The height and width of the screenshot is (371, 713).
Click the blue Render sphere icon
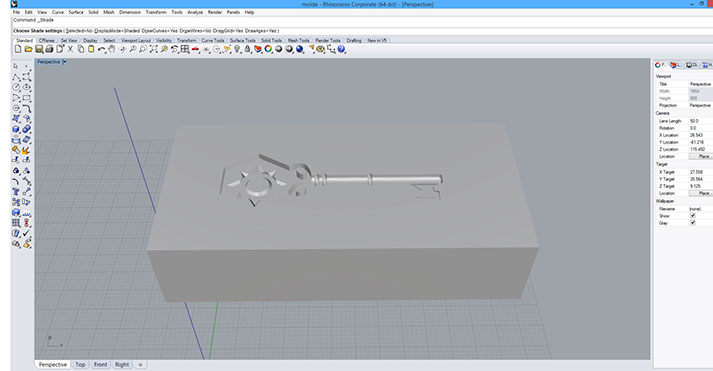[x=300, y=49]
